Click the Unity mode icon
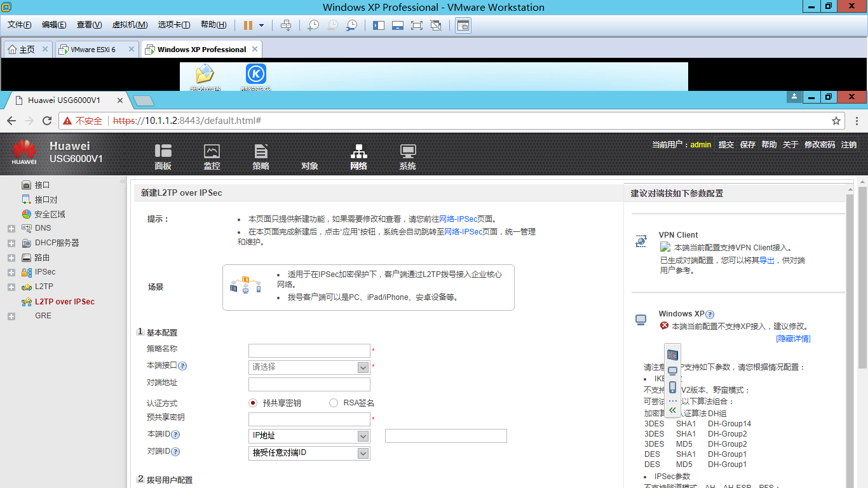 click(436, 25)
